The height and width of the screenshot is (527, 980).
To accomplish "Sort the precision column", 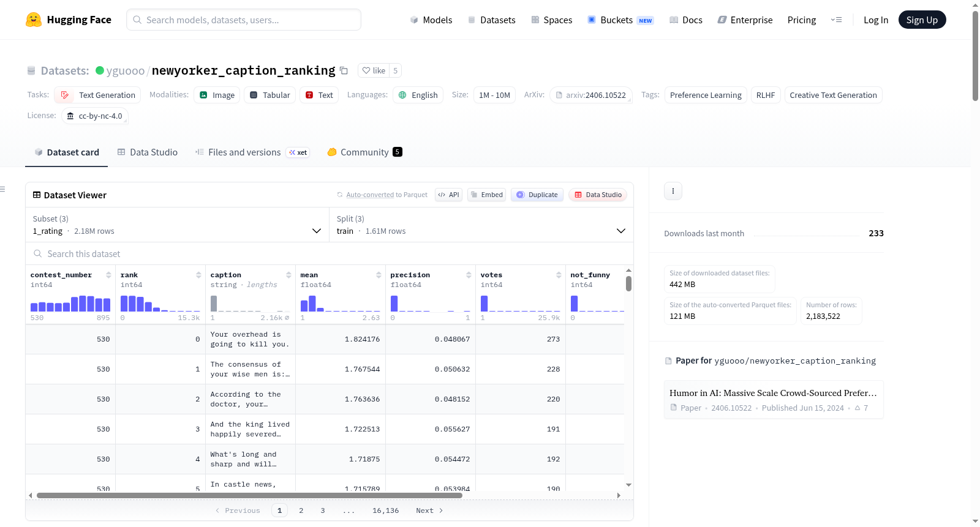I will coord(469,275).
